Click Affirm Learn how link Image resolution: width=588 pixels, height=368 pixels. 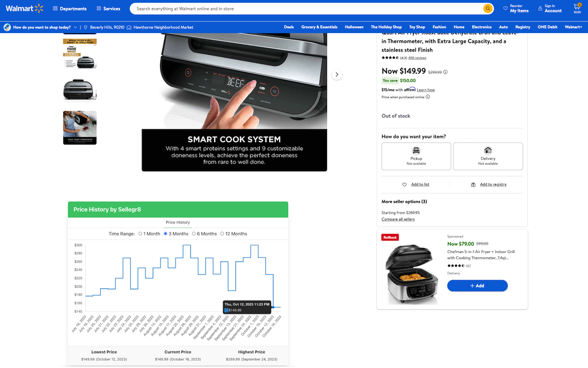click(x=426, y=90)
